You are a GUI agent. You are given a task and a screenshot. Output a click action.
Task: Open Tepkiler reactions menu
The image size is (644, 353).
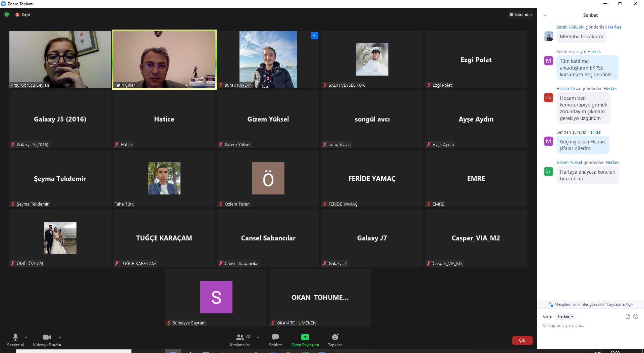pyautogui.click(x=335, y=340)
